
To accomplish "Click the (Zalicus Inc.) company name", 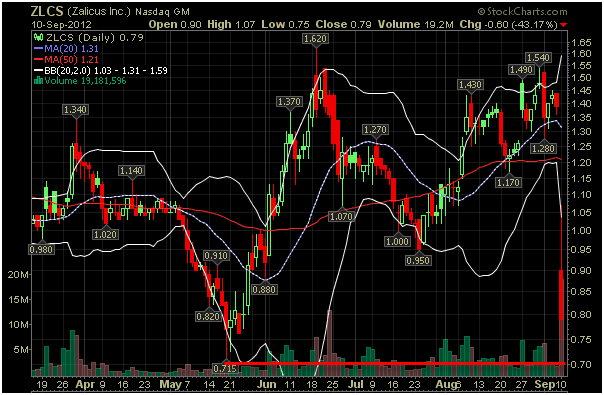I will (99, 12).
